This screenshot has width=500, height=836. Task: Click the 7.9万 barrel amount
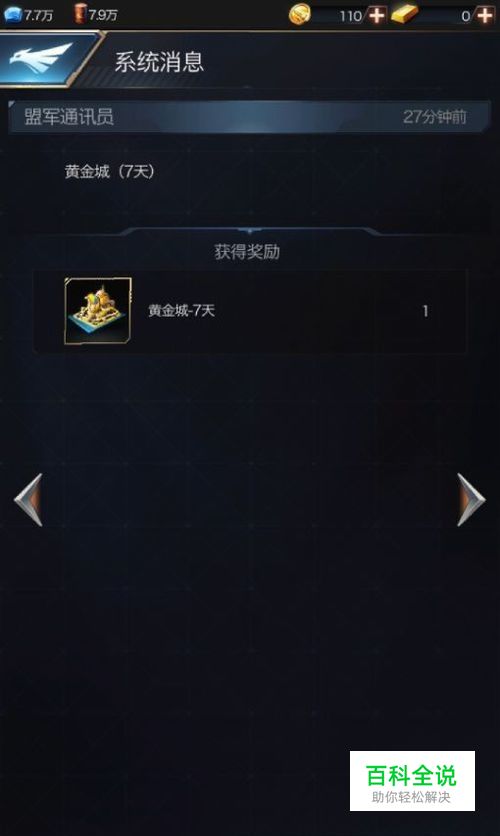click(x=103, y=15)
